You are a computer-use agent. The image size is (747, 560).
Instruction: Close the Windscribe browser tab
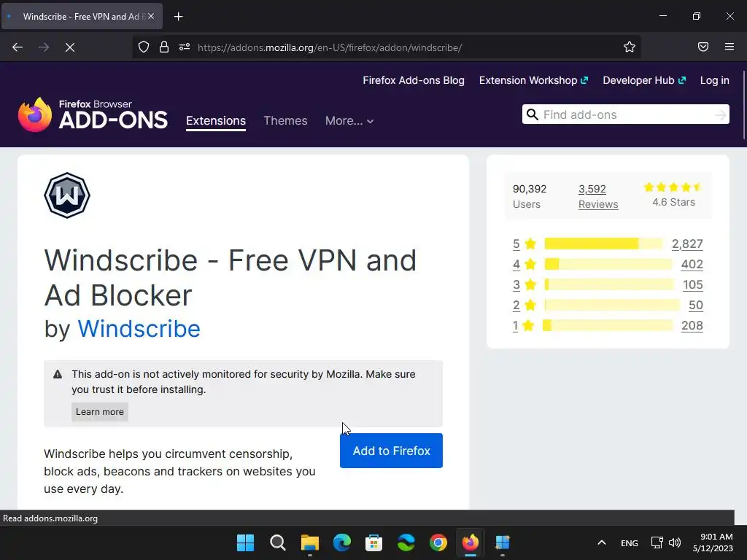(x=151, y=16)
